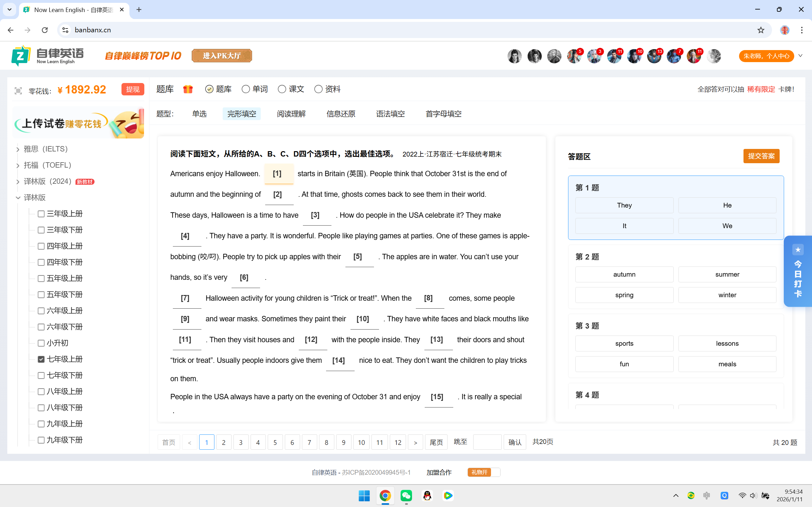
Task: Switch to the 阅读理解 question type
Action: click(291, 114)
